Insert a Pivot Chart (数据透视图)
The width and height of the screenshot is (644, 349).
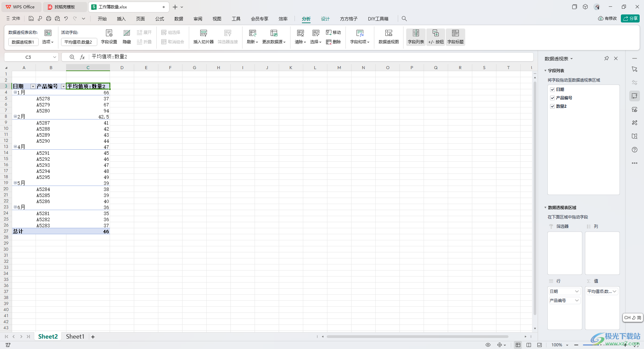pos(389,37)
